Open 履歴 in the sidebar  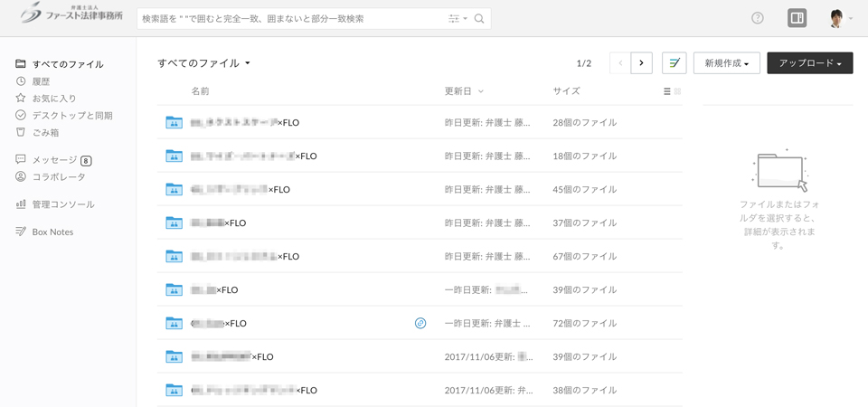click(x=41, y=81)
